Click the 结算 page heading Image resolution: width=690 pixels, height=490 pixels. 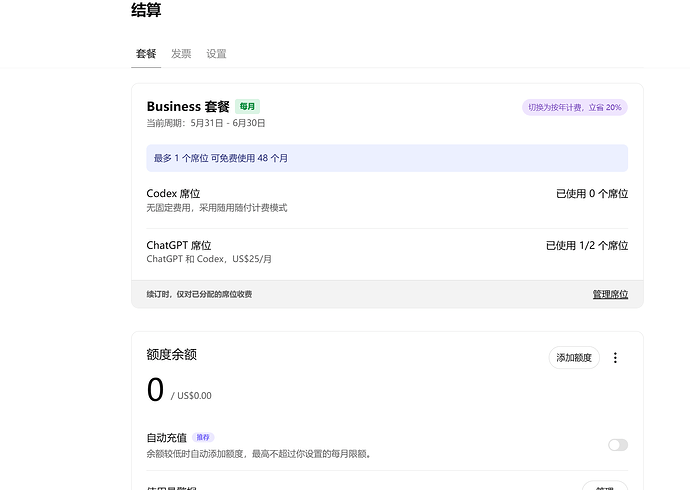coord(146,10)
